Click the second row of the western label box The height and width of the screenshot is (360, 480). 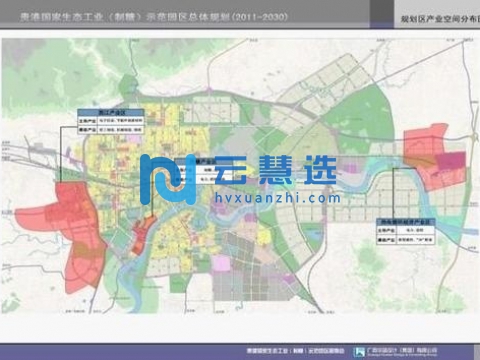[111, 130]
